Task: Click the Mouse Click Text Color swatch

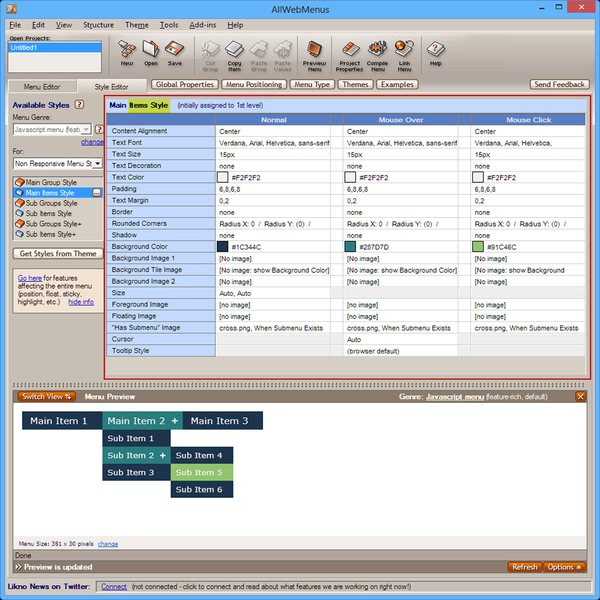Action: pyautogui.click(x=478, y=177)
